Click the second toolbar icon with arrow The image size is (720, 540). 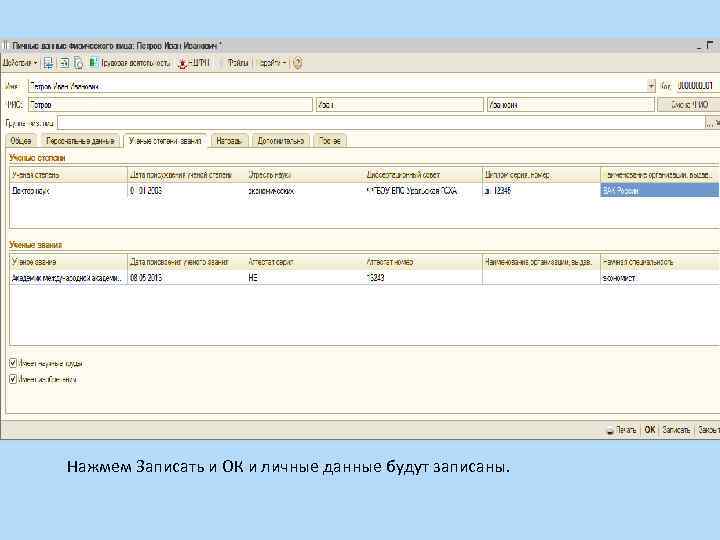click(64, 63)
